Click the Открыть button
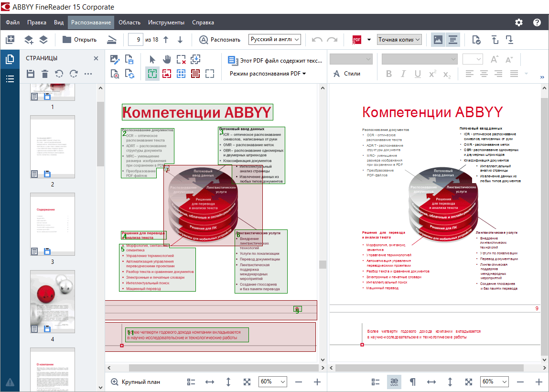Viewport: 549px width, 392px height. 80,40
